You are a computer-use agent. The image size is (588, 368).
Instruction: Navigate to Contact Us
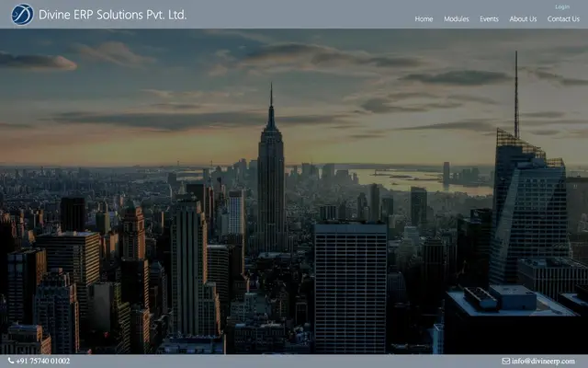[x=563, y=18]
